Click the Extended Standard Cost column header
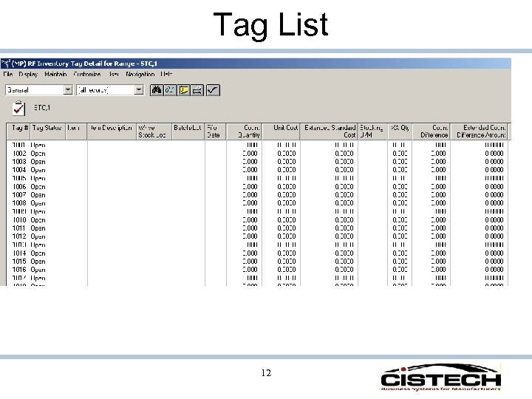This screenshot has height=399, width=532. coord(329,132)
